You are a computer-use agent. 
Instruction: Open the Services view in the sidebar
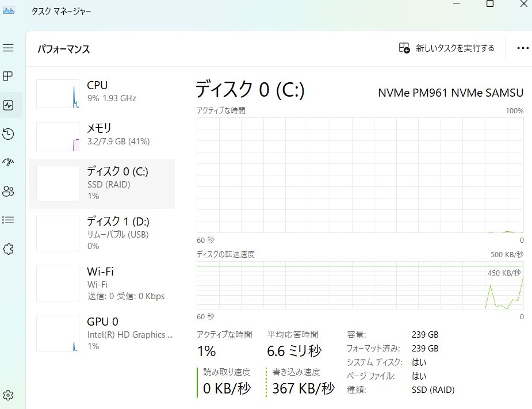pyautogui.click(x=9, y=249)
